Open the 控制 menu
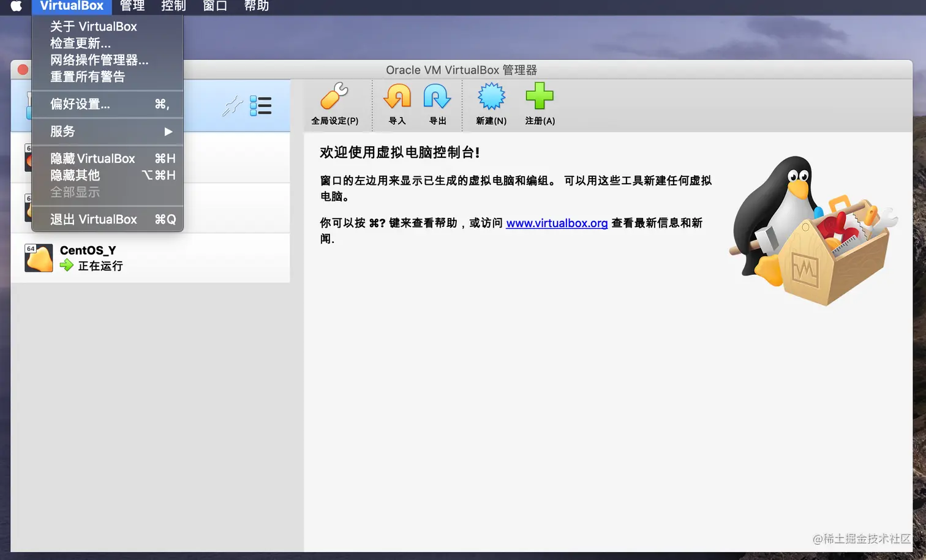This screenshot has width=926, height=560. (x=173, y=6)
